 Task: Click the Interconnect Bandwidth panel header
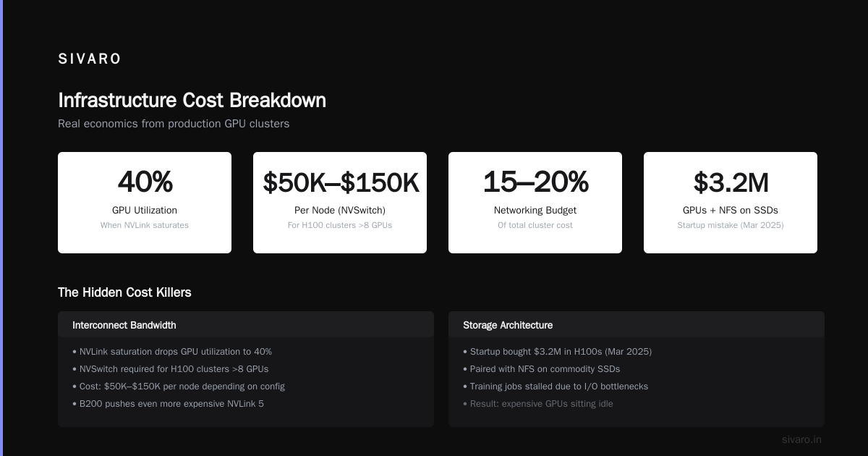click(246, 325)
